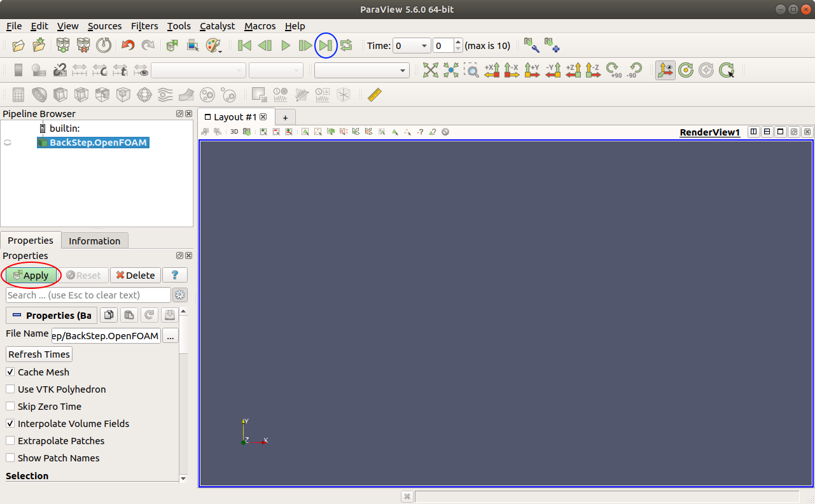Rotate view 90 degrees counterclockwise

634,70
